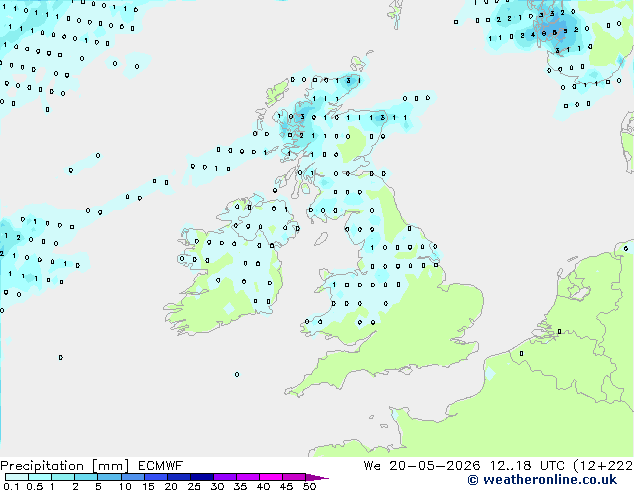
Task: Click the weatheronline.co.uk copyright link
Action: pyautogui.click(x=542, y=480)
